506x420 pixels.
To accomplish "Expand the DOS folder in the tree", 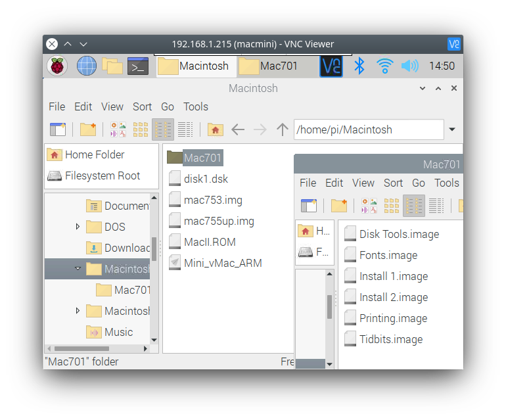I will [x=78, y=227].
